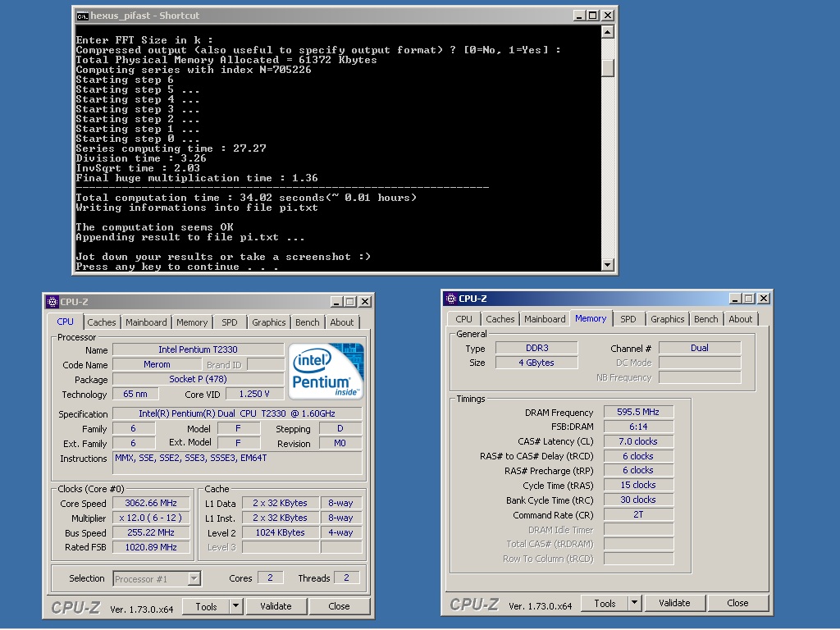Click the Cycle Time (tRAS) value 15 clocks
The width and height of the screenshot is (840, 630).
[x=638, y=485]
